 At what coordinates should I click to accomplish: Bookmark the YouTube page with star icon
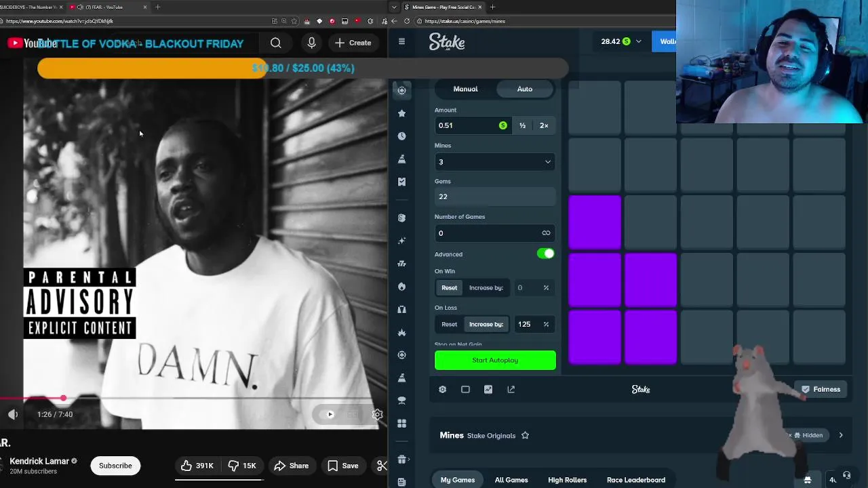(x=294, y=21)
